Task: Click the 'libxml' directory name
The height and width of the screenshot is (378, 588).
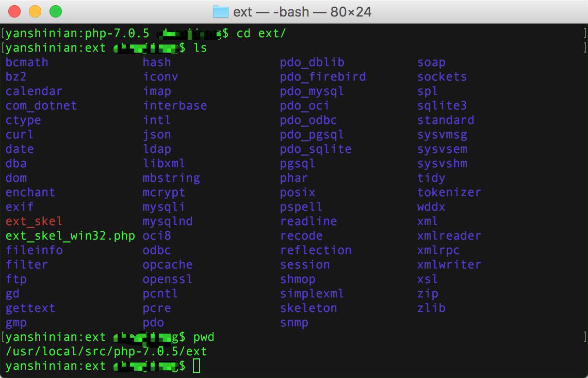Action: 164,163
